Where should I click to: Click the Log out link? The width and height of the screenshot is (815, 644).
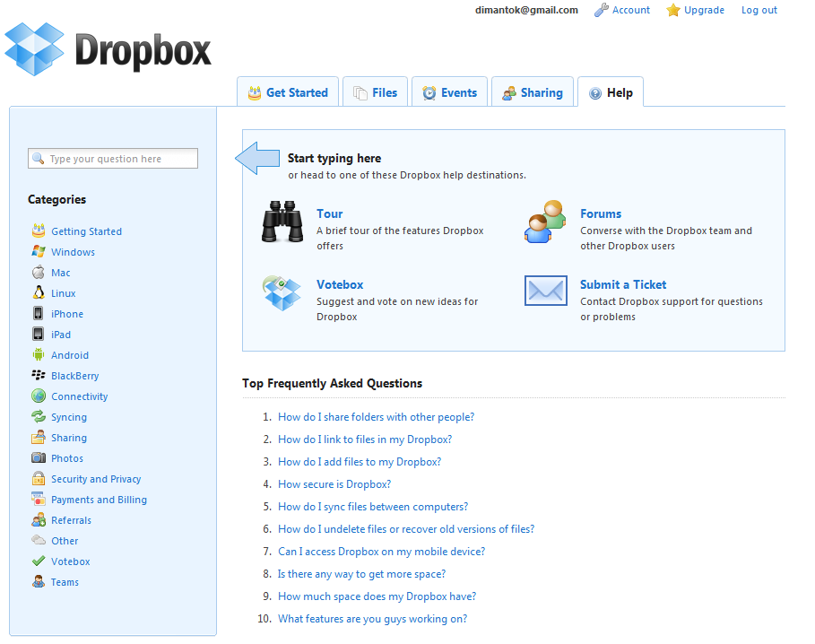point(759,10)
